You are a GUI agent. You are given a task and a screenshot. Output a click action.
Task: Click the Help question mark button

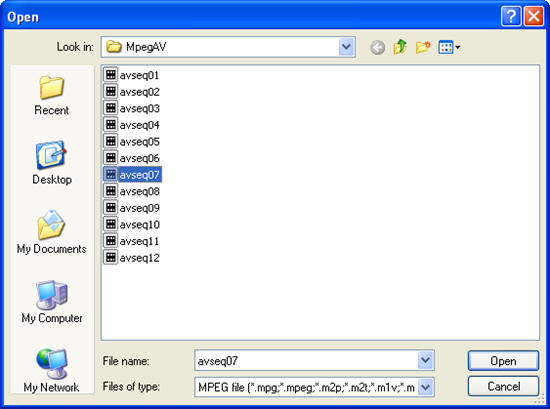point(511,16)
